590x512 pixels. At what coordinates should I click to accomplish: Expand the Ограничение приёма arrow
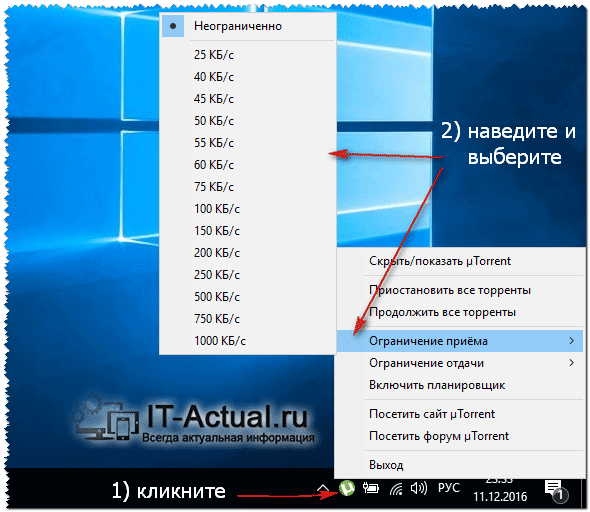pyautogui.click(x=572, y=341)
